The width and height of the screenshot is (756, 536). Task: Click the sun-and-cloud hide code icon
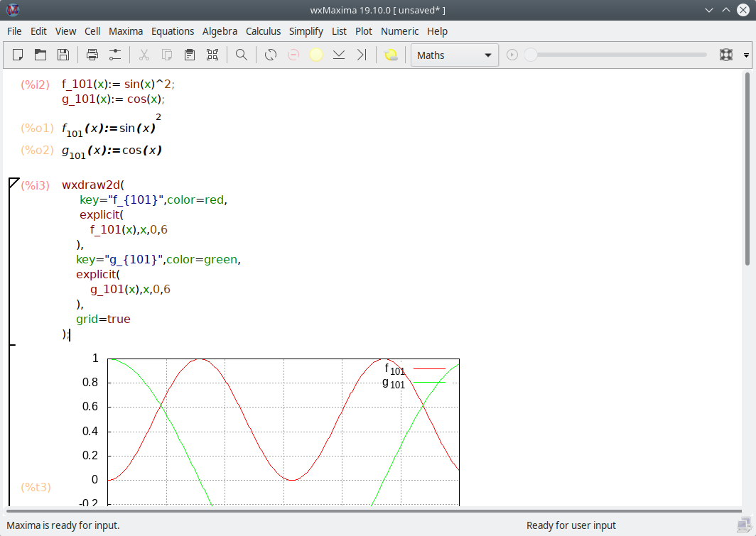click(391, 55)
